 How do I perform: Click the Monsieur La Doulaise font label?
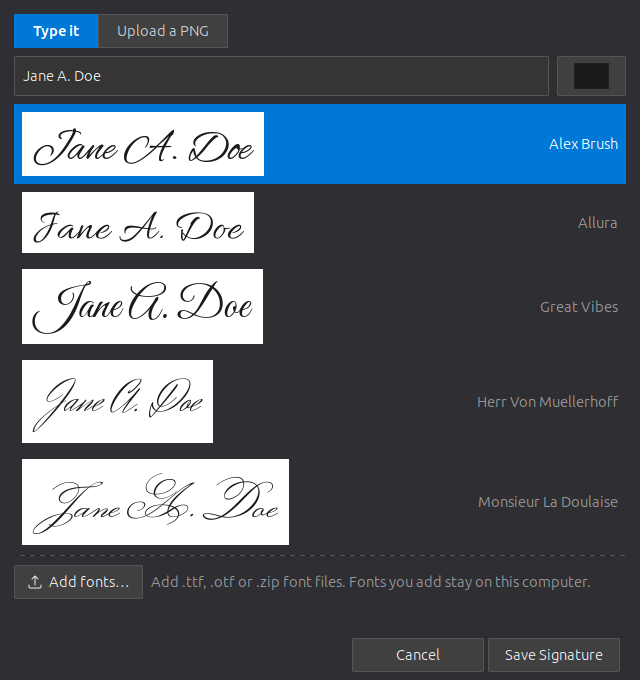pyautogui.click(x=548, y=502)
